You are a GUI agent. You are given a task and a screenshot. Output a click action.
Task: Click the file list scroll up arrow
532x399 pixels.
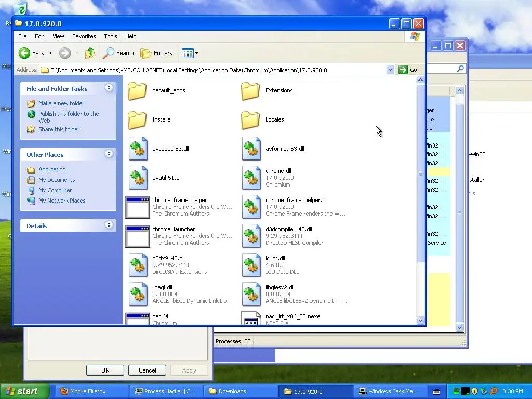[420, 79]
